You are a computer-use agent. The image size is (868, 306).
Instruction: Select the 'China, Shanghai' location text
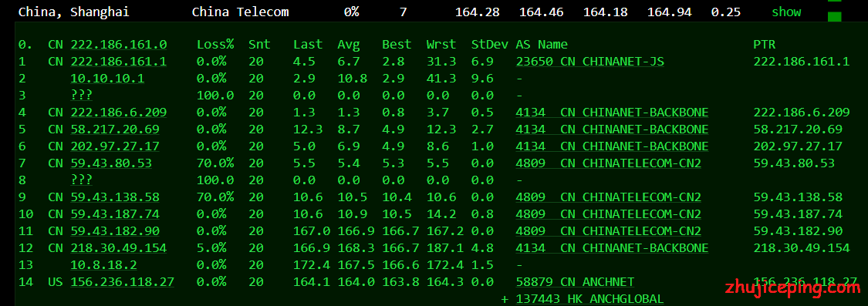click(x=73, y=12)
